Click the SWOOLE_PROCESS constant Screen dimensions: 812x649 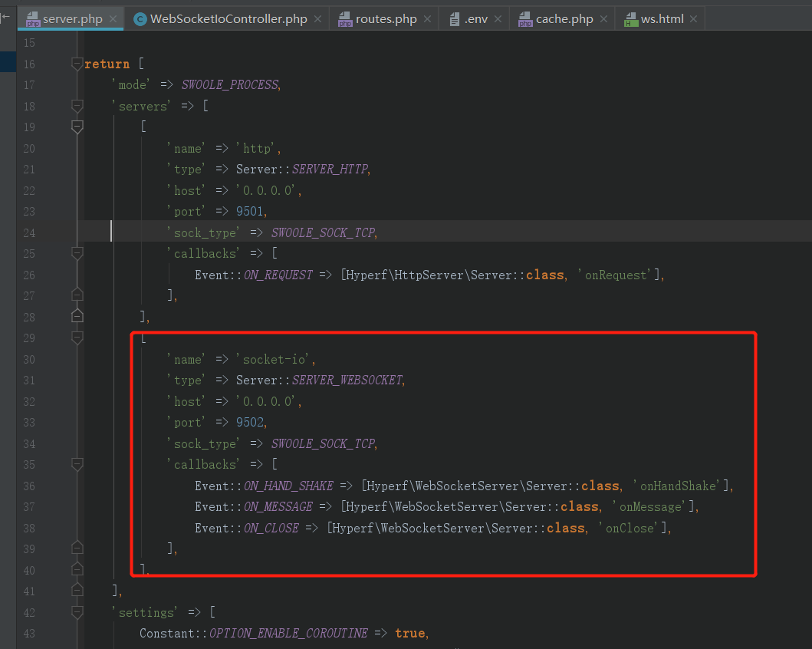click(230, 84)
